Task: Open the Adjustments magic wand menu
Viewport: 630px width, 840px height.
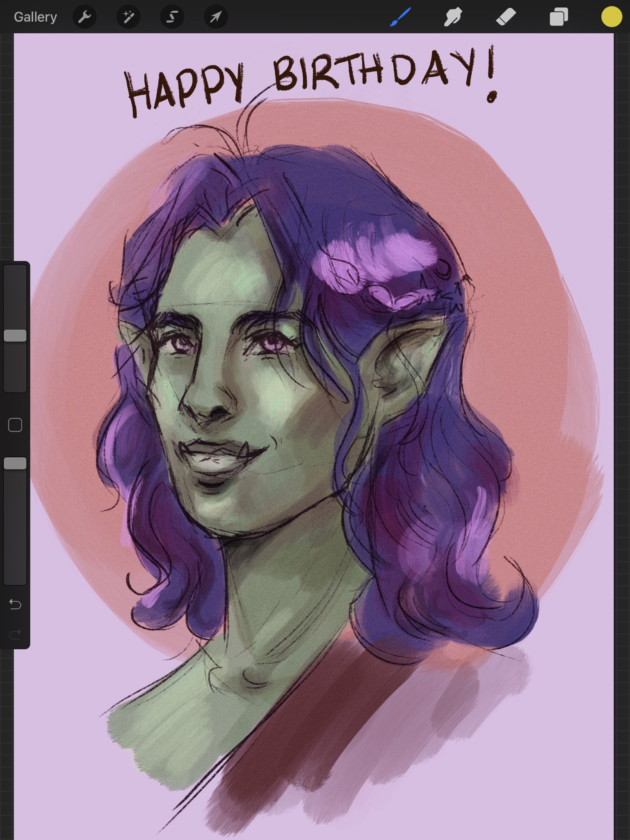Action: 128,17
